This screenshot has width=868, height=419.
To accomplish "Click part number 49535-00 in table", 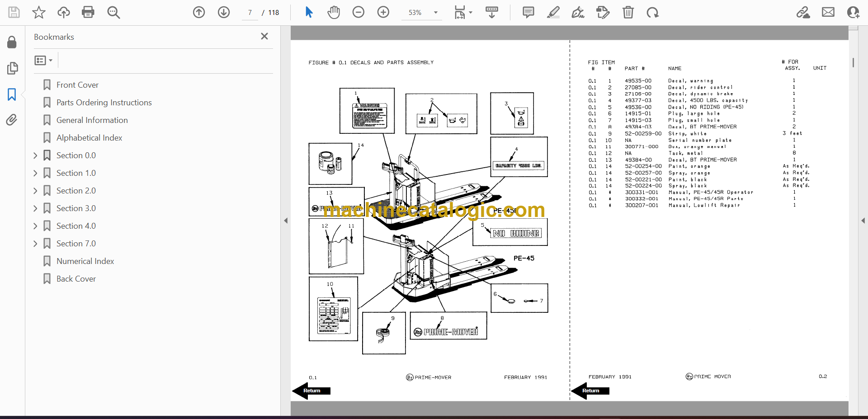I will [x=638, y=81].
